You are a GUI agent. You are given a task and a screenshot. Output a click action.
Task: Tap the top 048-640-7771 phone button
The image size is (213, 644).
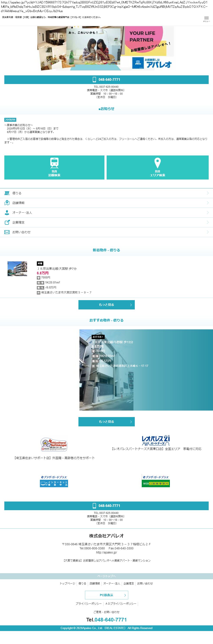pyautogui.click(x=106, y=79)
